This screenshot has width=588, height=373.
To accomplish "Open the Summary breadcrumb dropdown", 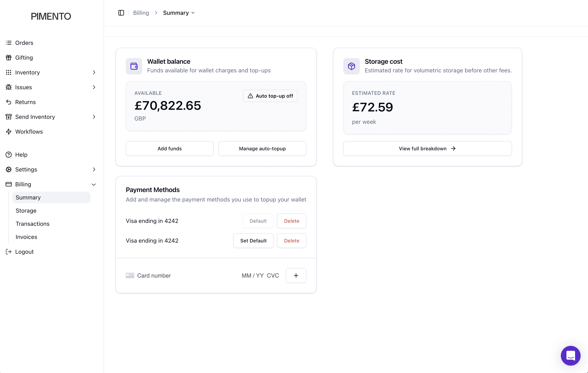I will (x=179, y=13).
